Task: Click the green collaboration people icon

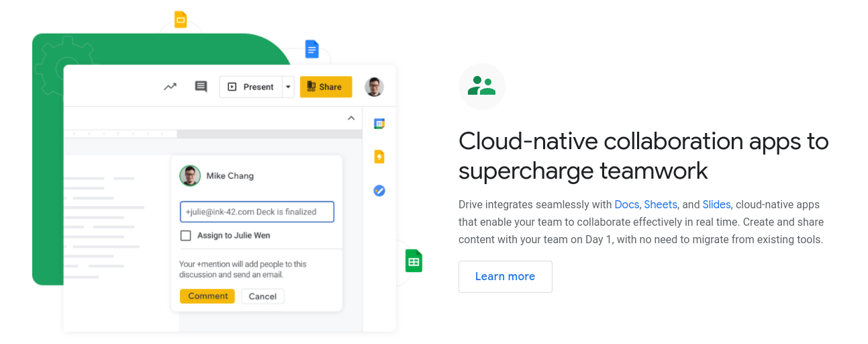Action: point(482,87)
